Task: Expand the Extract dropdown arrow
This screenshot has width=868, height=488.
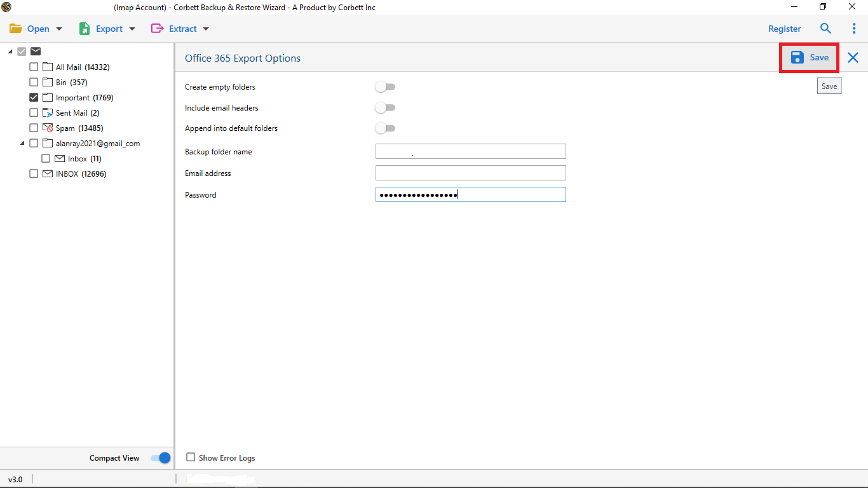Action: tap(205, 29)
